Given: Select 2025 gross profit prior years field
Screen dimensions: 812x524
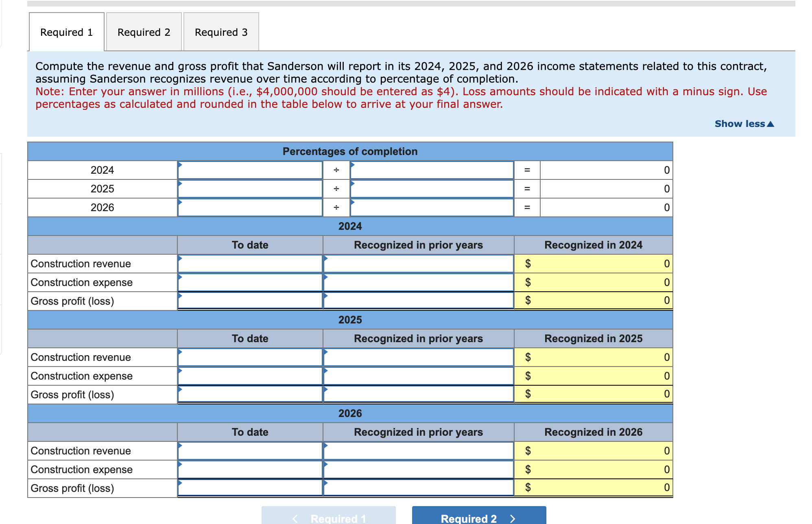Looking at the screenshot, I should 418,394.
